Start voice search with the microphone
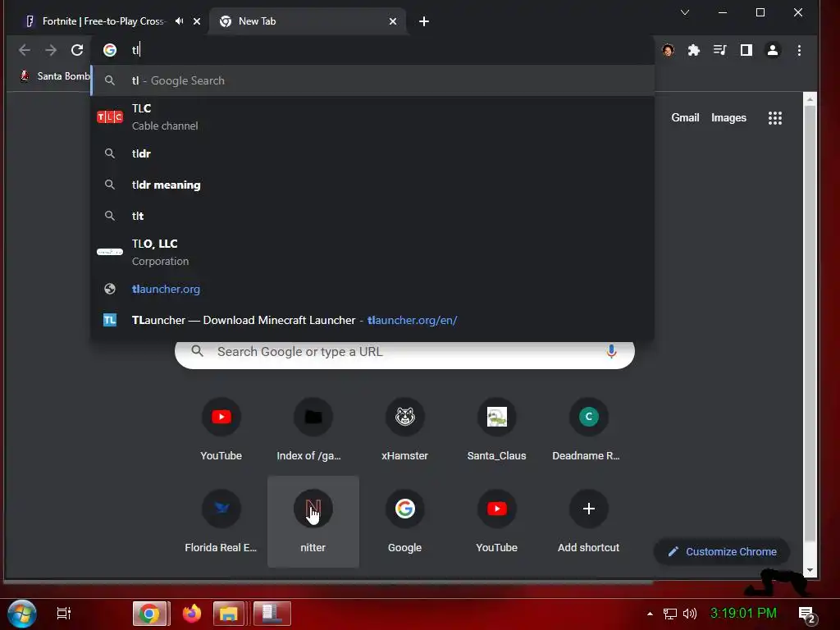840x630 pixels. tap(611, 351)
